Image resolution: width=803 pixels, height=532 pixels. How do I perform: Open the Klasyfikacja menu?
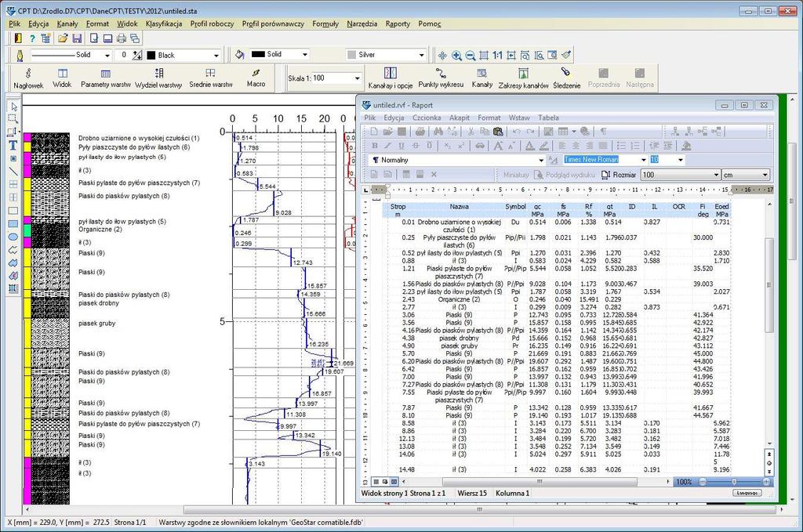(x=164, y=24)
